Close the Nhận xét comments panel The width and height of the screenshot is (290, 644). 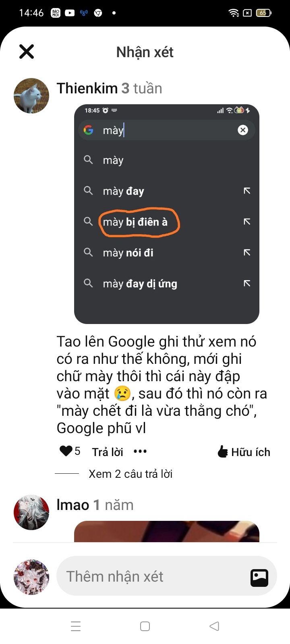pos(27,52)
